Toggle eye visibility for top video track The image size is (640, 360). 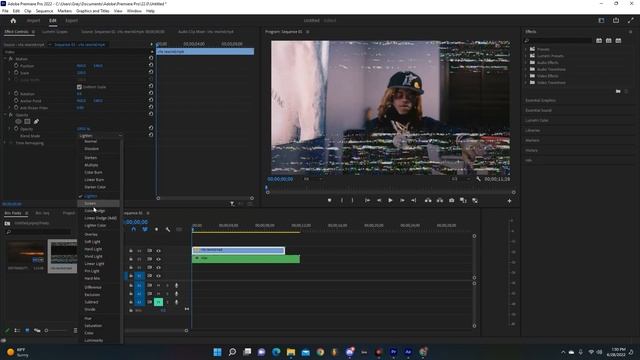point(158,251)
